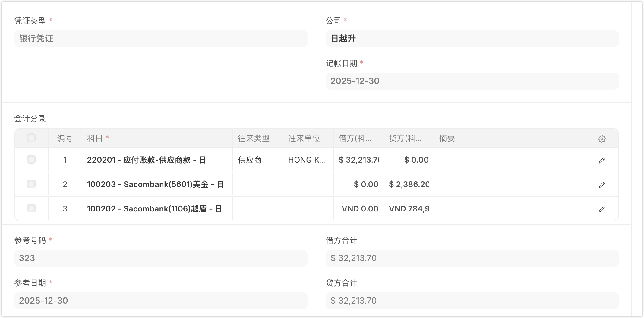The width and height of the screenshot is (644, 318).
Task: Click the 借方合计 total field
Action: 472,258
